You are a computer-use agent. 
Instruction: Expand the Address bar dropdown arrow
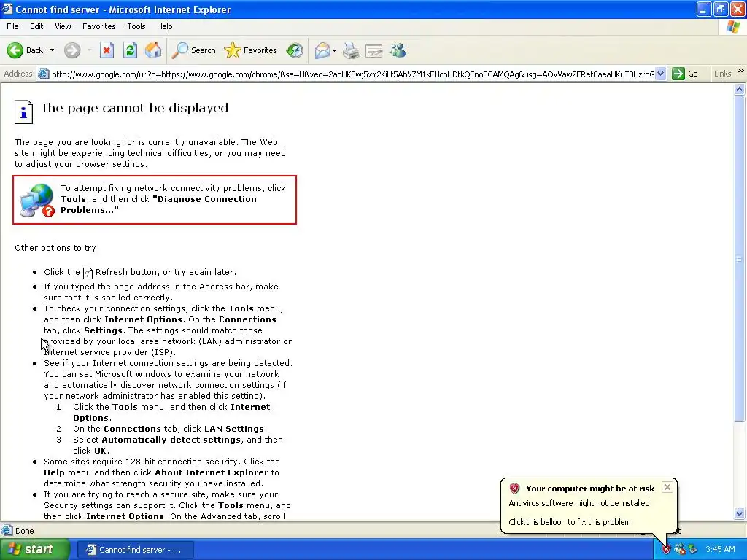pos(660,74)
